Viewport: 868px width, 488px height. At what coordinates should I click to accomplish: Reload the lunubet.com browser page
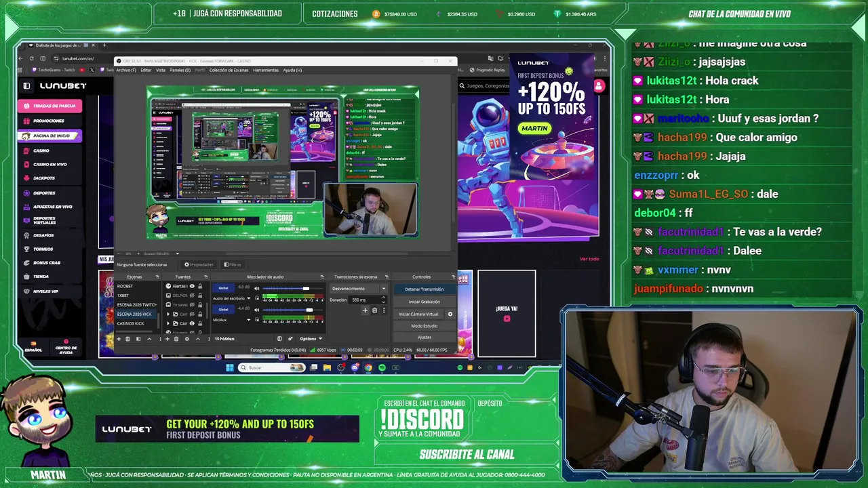(x=32, y=58)
